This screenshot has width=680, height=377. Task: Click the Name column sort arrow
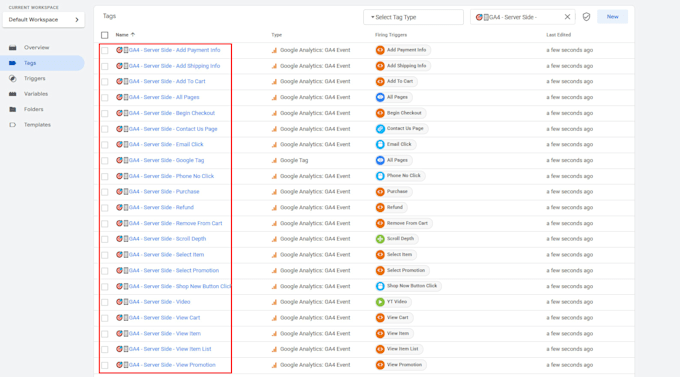click(133, 35)
